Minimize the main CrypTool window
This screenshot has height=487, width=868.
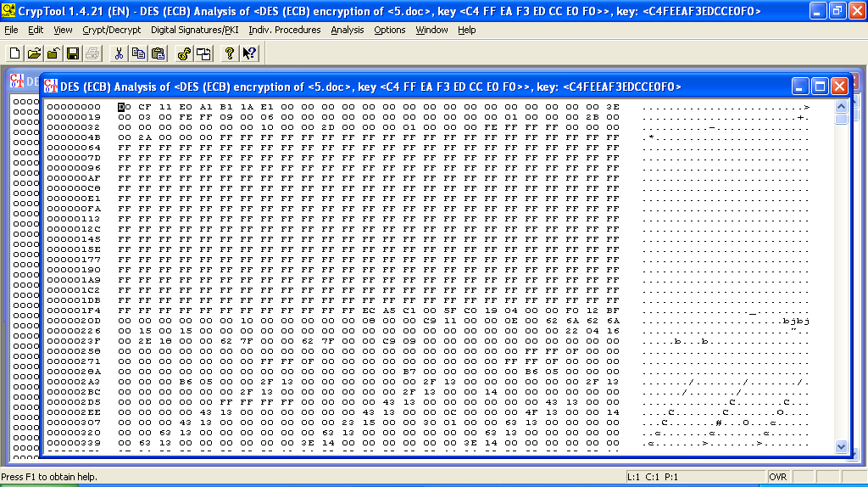(818, 10)
